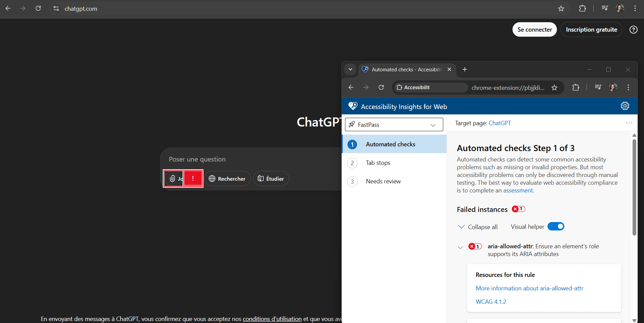Screen dimensions: 644x323
Task: Click the Accessibility Insights heart logo
Action: [353, 106]
